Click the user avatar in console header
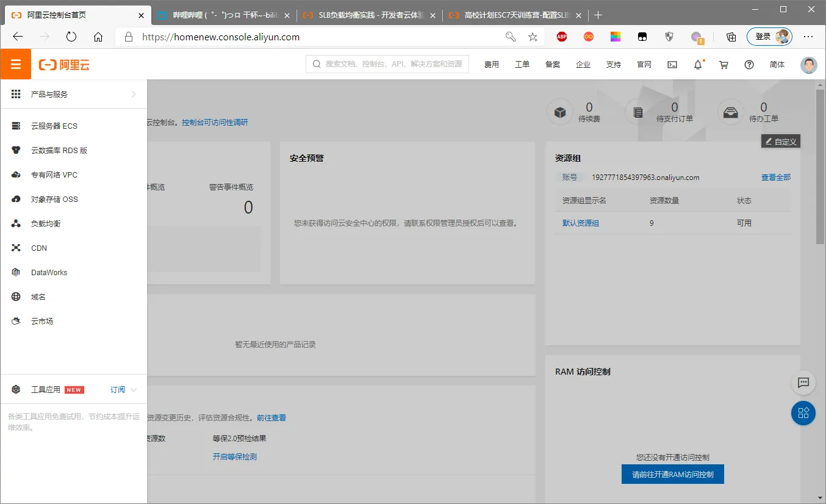Image resolution: width=826 pixels, height=504 pixels. click(x=808, y=65)
